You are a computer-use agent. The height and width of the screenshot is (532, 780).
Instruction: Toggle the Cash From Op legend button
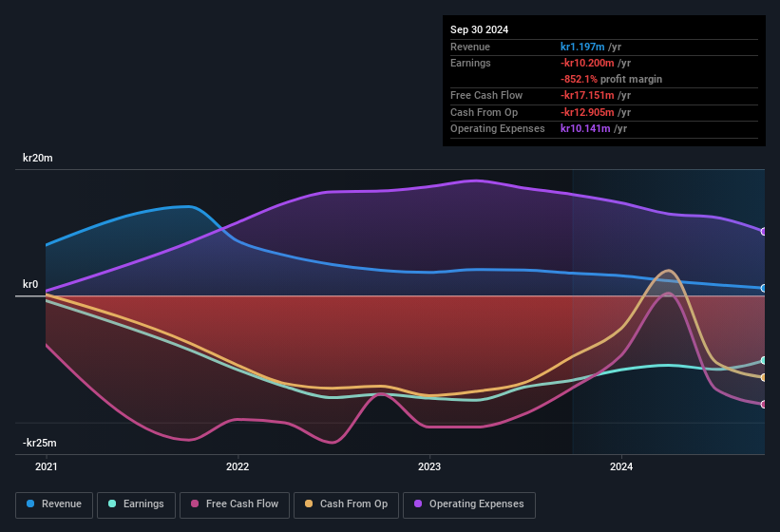coord(346,504)
